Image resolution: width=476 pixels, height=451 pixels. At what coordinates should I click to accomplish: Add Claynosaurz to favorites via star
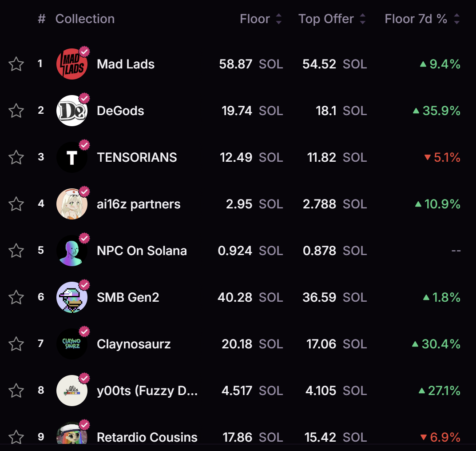pos(16,344)
